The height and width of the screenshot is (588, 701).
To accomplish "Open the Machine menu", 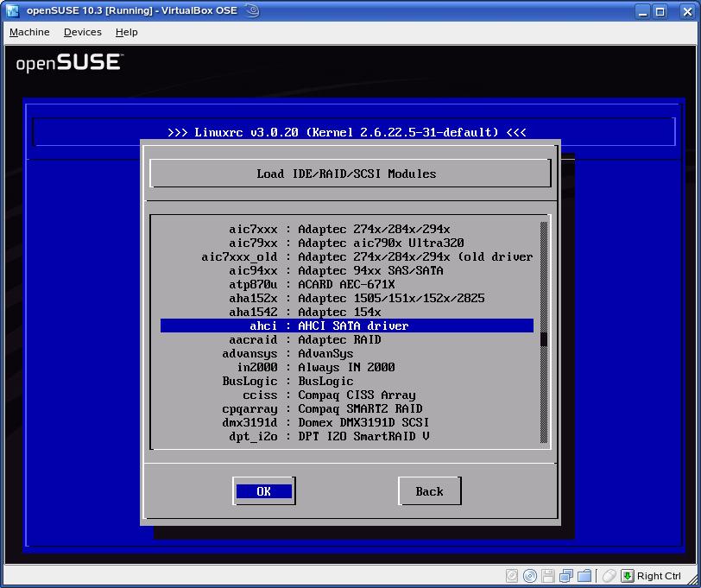I will 29,32.
